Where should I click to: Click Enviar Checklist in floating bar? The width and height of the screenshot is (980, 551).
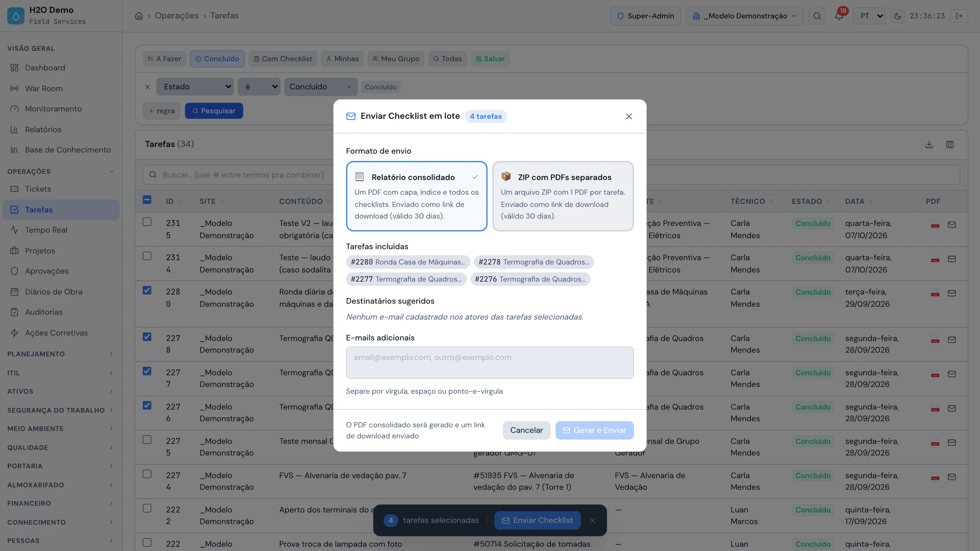[537, 521]
